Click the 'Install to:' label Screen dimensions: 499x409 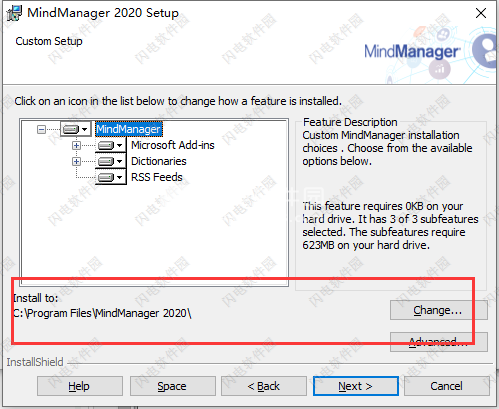click(x=36, y=298)
